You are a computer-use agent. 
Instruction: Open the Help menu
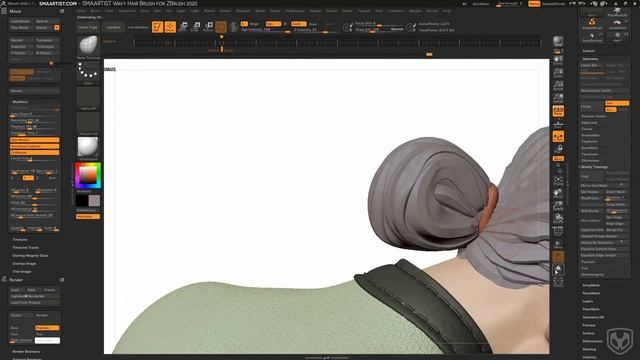click(x=447, y=11)
